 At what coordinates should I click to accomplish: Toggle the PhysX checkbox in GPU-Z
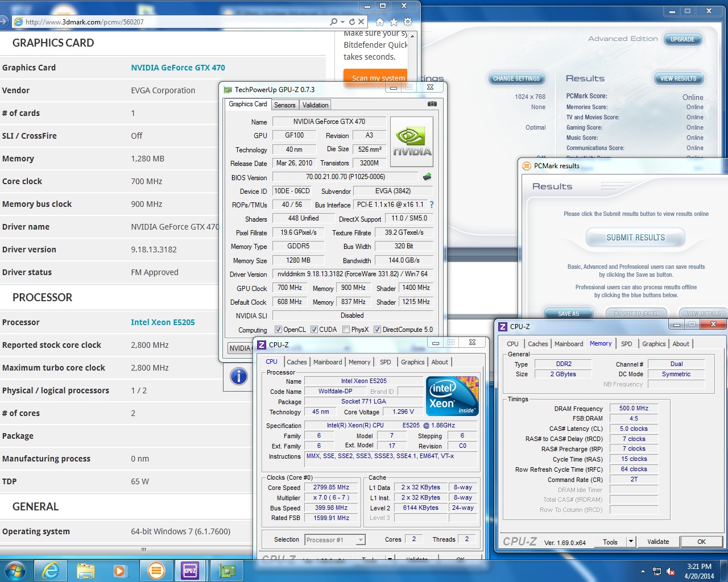pos(346,330)
